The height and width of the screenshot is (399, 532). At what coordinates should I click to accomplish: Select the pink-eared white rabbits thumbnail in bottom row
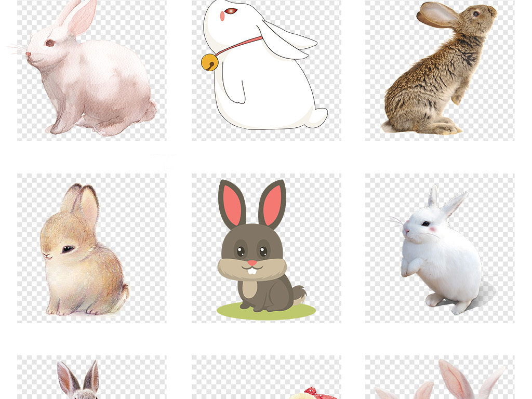(440, 377)
